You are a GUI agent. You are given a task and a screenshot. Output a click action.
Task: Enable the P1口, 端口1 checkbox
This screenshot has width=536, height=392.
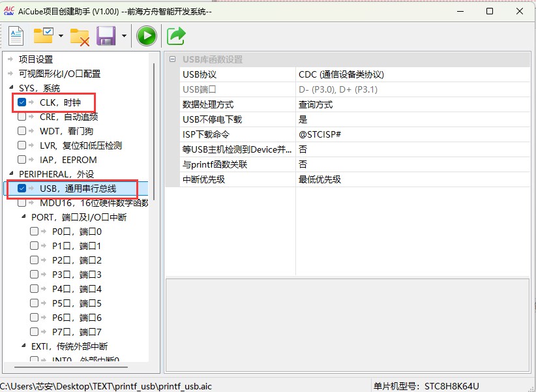point(34,246)
